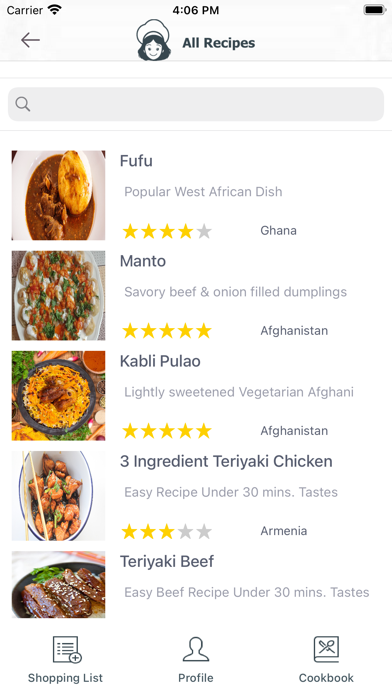Select the Ghana country label
Image resolution: width=392 pixels, height=696 pixels.
(x=278, y=230)
